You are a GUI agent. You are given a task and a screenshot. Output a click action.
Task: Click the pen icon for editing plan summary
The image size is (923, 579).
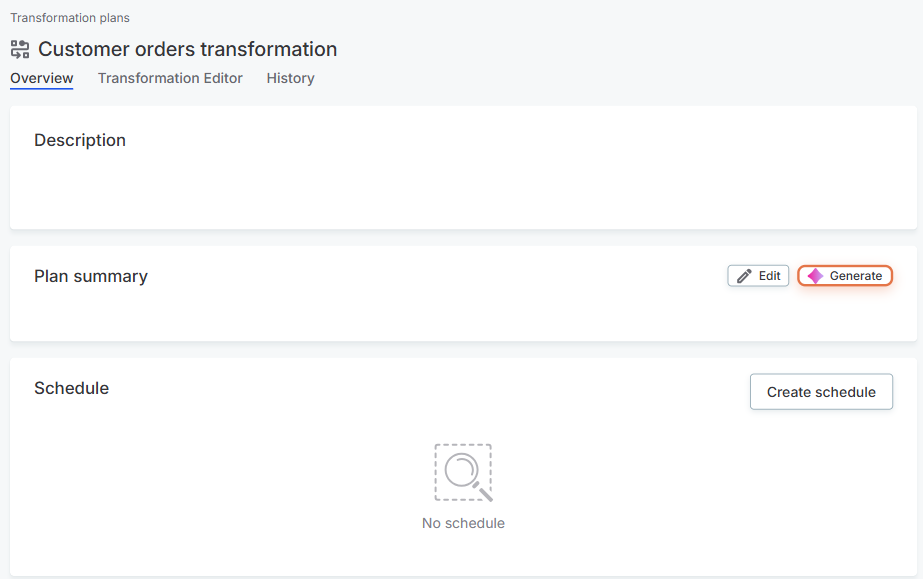(x=742, y=275)
